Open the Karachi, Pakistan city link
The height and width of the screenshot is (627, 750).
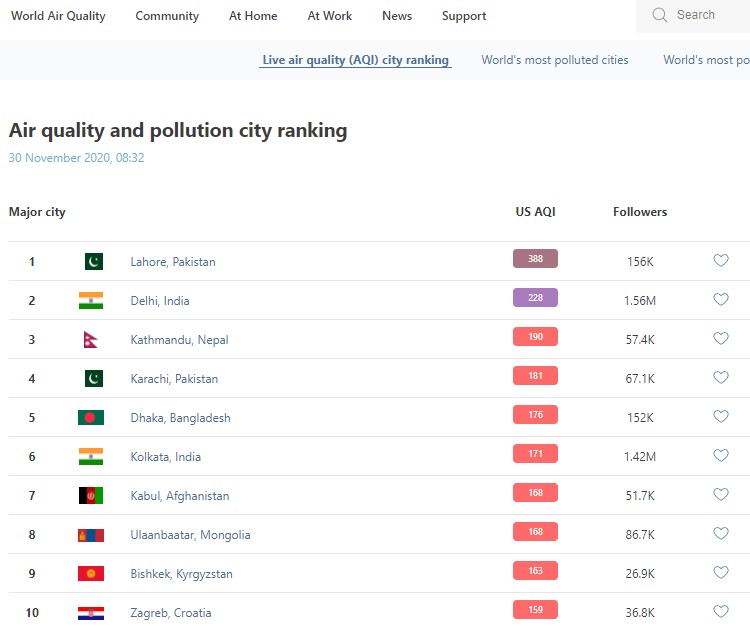tap(174, 379)
